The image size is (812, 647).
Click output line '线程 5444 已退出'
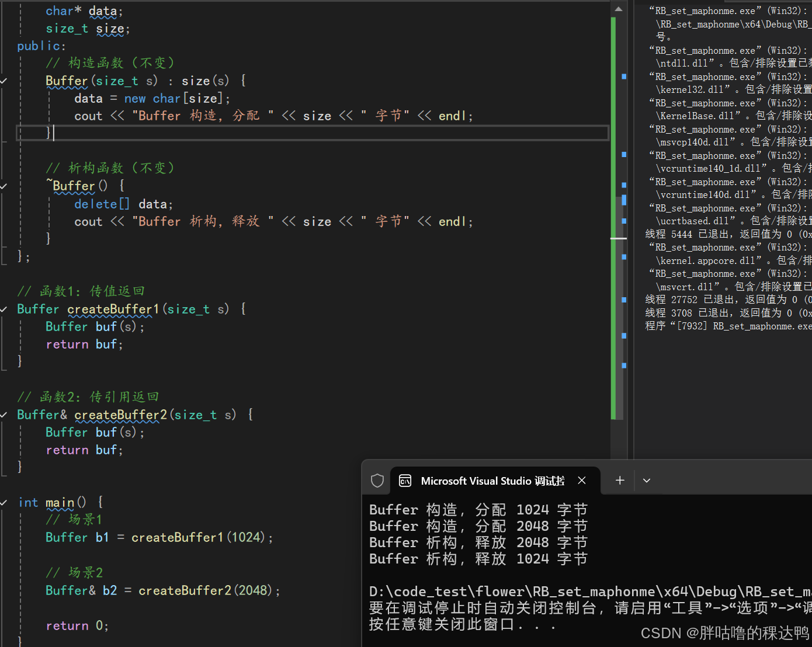[x=728, y=234]
